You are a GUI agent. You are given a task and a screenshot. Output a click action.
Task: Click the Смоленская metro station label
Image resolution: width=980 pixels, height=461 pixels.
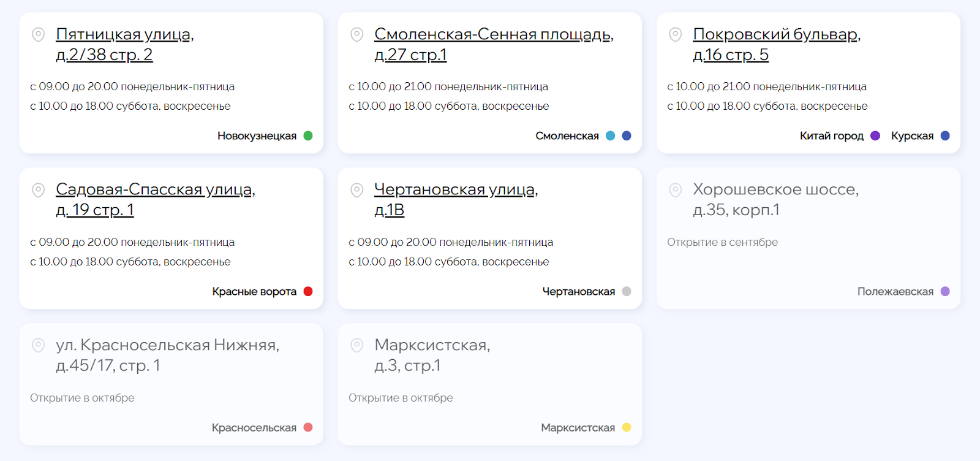coord(567,136)
